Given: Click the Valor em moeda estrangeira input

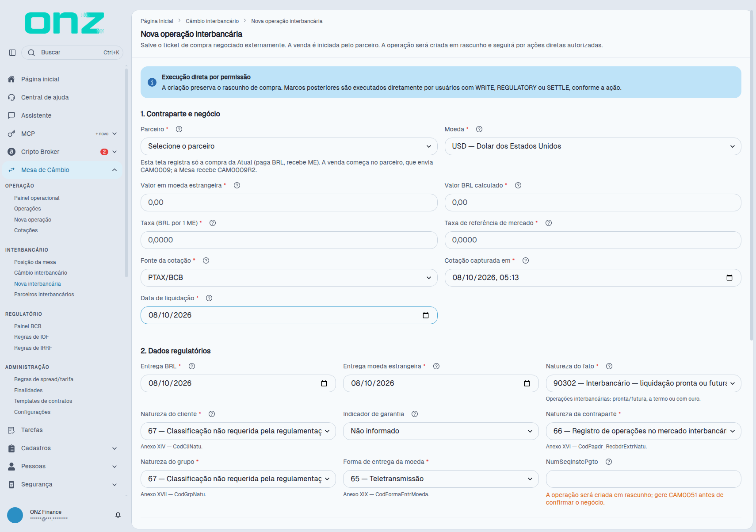Looking at the screenshot, I should point(289,203).
